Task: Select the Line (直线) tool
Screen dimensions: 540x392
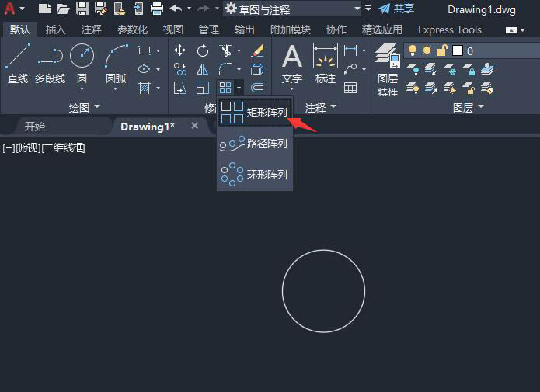Action: 18,64
